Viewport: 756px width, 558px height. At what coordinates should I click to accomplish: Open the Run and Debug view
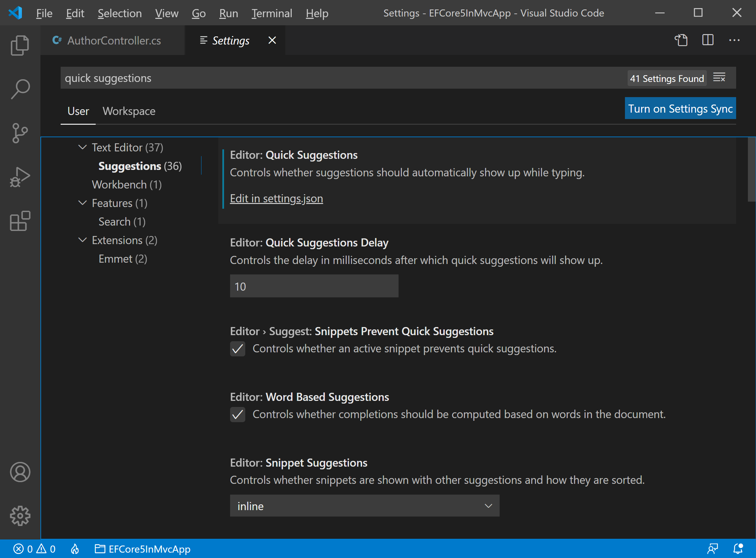(20, 177)
